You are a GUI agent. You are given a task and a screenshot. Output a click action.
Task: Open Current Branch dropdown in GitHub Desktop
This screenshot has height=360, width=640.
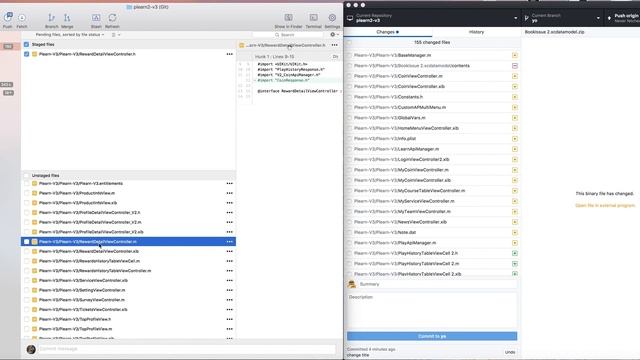pos(562,18)
